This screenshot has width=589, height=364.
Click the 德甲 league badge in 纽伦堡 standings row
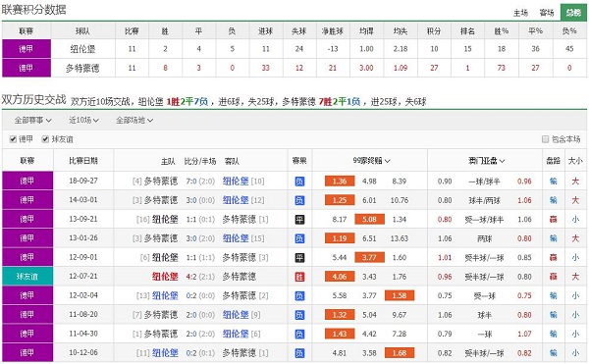(27, 49)
